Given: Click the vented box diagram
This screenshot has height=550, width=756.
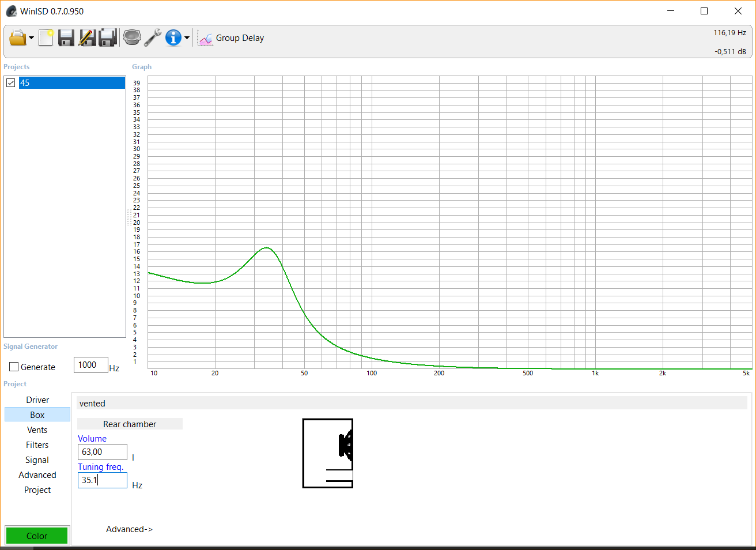Looking at the screenshot, I should coord(328,453).
